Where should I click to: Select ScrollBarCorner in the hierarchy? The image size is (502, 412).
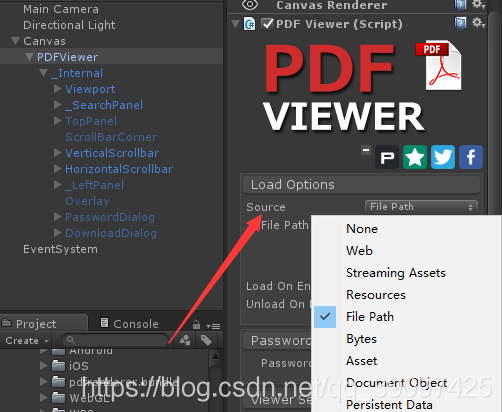click(111, 137)
